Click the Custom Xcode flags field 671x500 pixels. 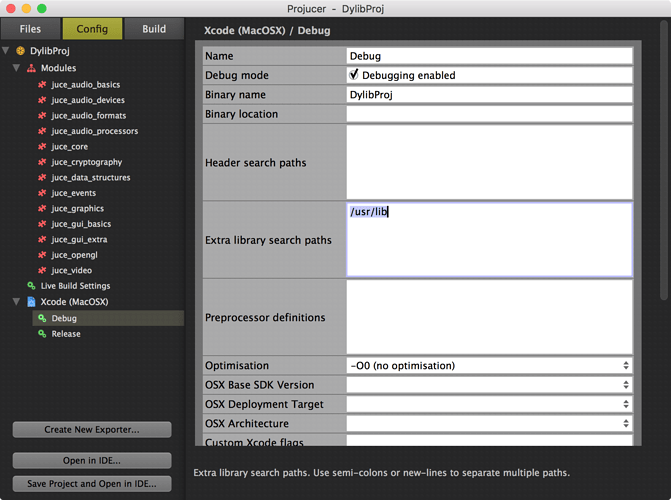[x=489, y=440]
